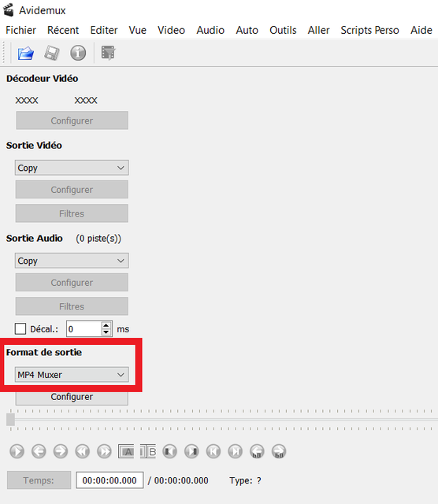Click Configurer under Sortie Vidéo
The width and height of the screenshot is (438, 504).
coord(72,190)
